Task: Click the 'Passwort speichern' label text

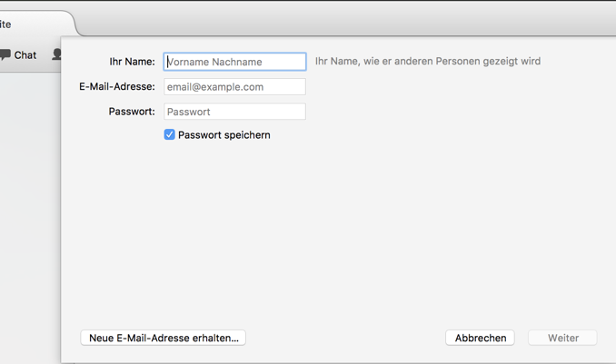Action: 224,135
